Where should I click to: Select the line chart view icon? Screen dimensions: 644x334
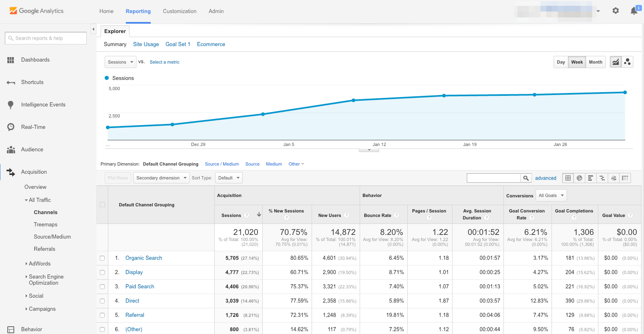615,62
